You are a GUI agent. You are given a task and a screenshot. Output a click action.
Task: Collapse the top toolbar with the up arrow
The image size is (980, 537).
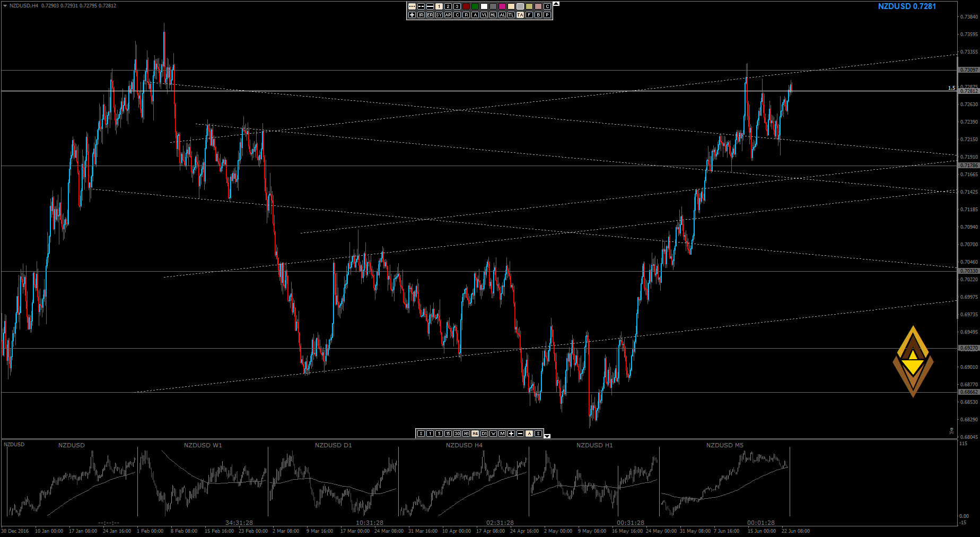click(x=556, y=4)
